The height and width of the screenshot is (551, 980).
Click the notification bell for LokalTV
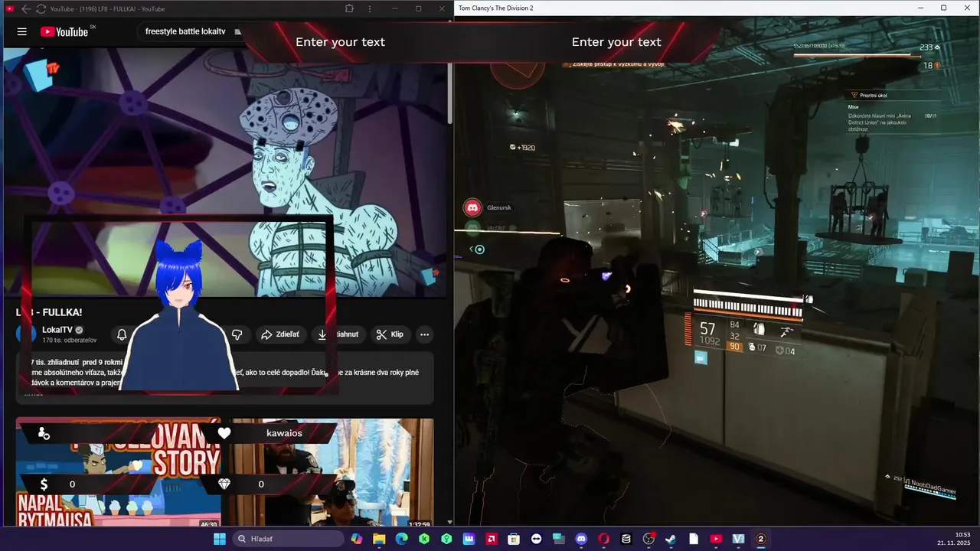(122, 334)
